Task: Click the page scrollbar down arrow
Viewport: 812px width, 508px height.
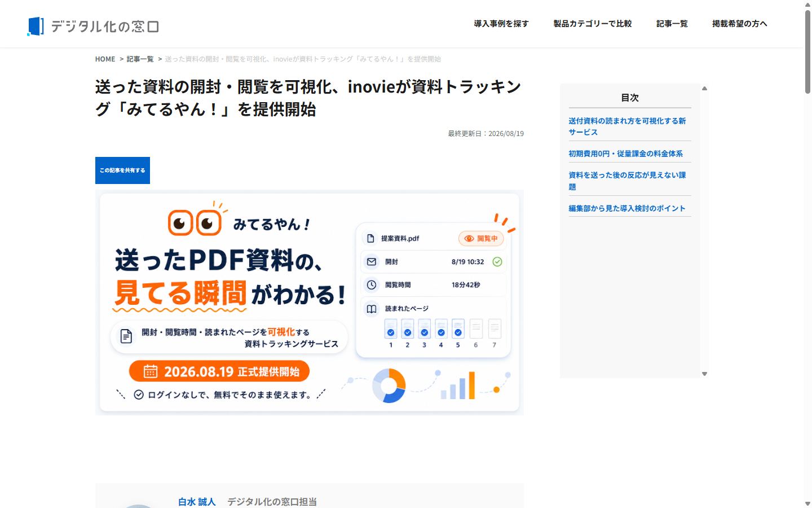Action: [x=807, y=503]
